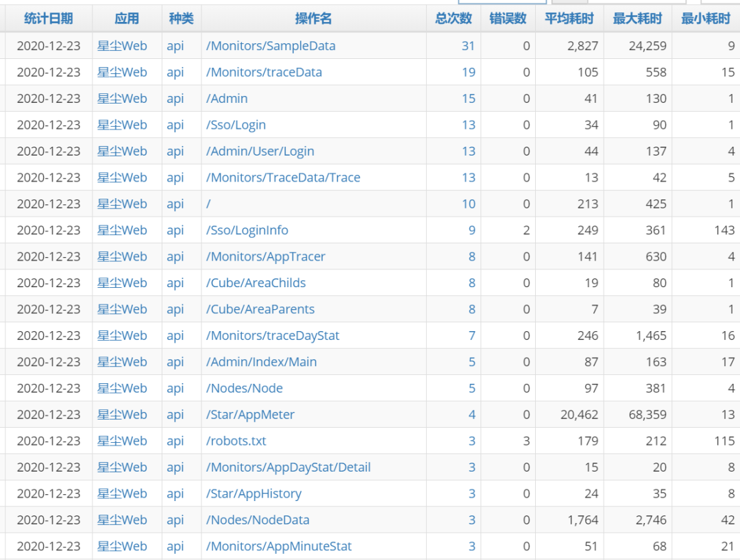This screenshot has width=740, height=560.
Task: Open the /Nodes/NodeData operation link
Action: coord(258,520)
